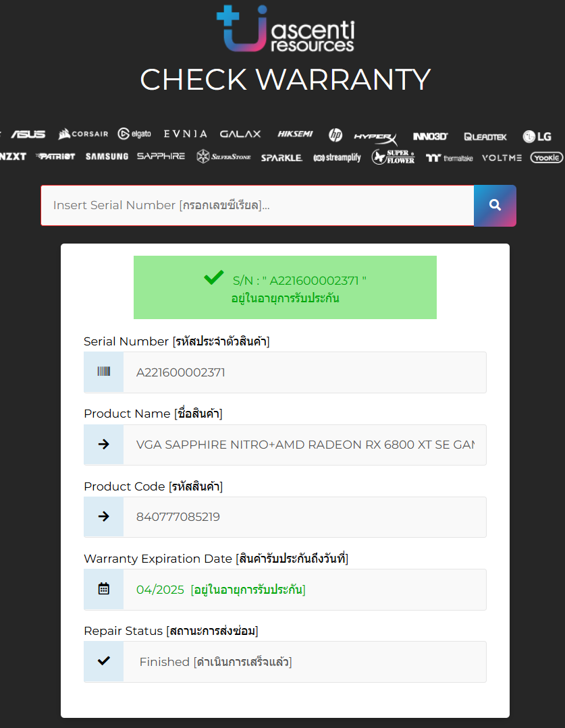Click the Ascenti Resources logo

click(x=286, y=29)
